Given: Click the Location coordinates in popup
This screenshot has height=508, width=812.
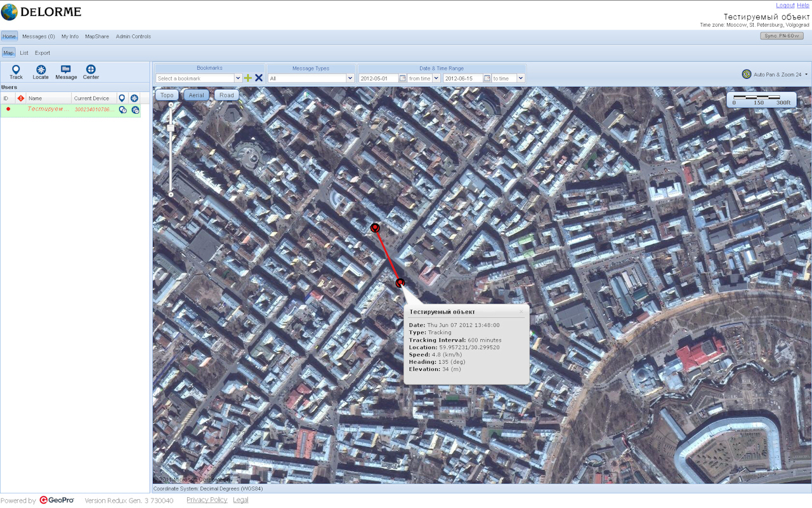Looking at the screenshot, I should coord(469,347).
